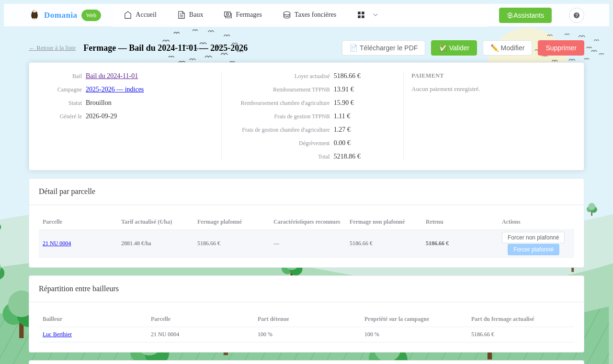The width and height of the screenshot is (613, 364).
Task: Click the Part du fermage actualisé column header
Action: click(x=502, y=319)
